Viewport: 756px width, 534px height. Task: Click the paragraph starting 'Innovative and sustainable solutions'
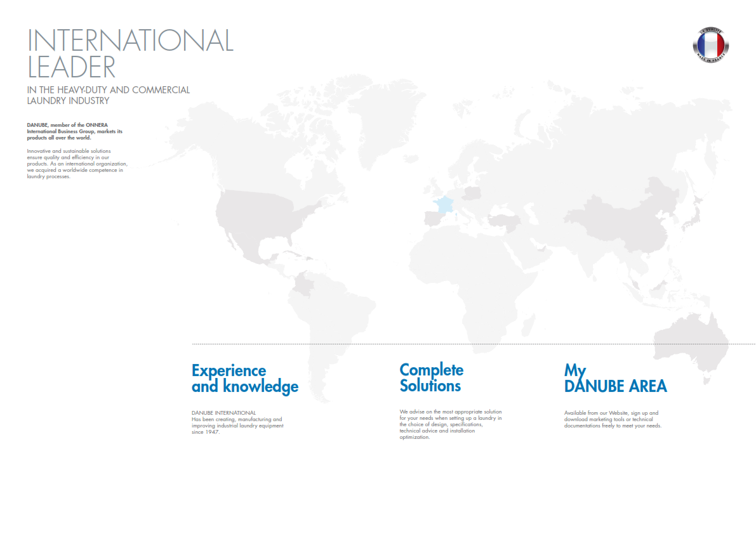coord(77,164)
